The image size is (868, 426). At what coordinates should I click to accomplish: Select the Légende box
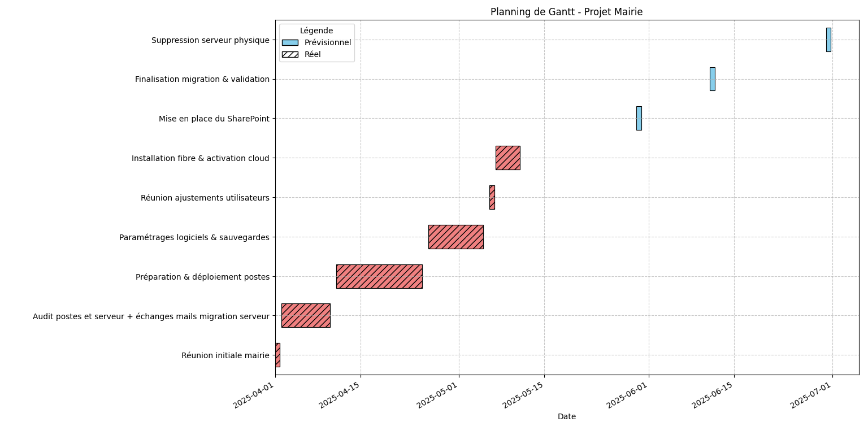tap(317, 41)
